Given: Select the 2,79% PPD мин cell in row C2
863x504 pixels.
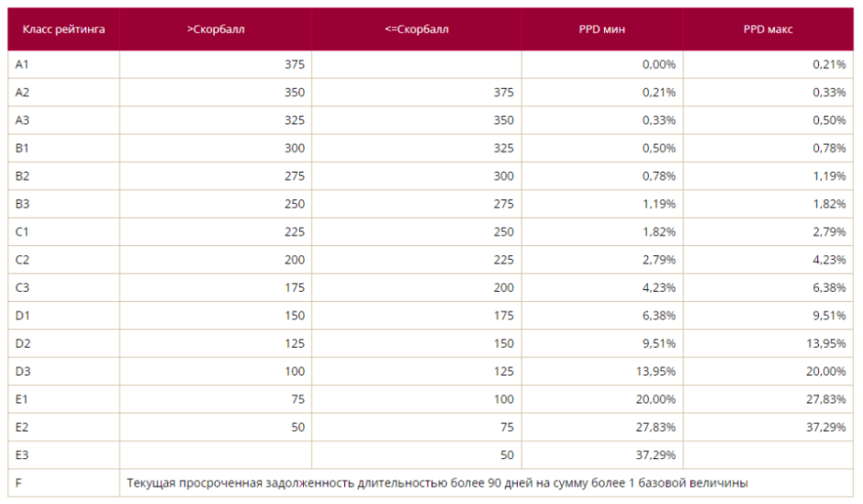Looking at the screenshot, I should (659, 260).
